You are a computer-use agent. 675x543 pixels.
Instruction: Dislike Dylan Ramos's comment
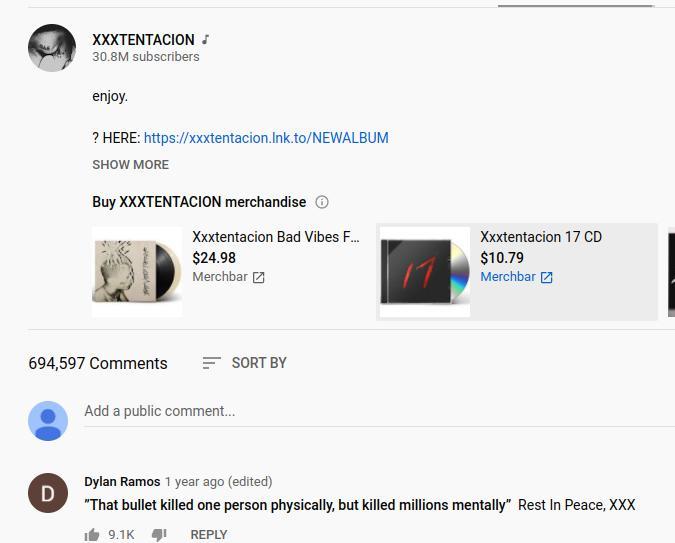tap(159, 535)
